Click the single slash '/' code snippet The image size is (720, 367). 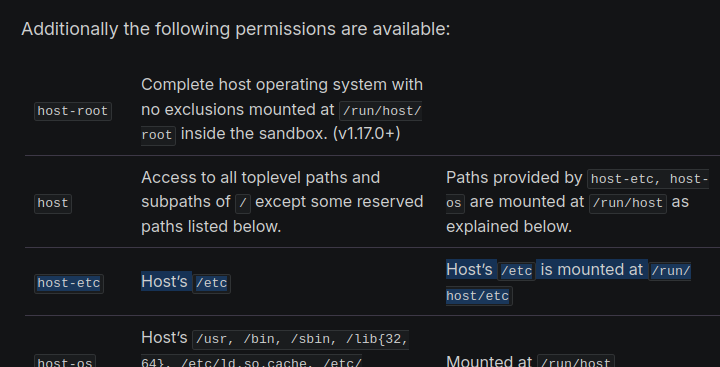coord(243,203)
